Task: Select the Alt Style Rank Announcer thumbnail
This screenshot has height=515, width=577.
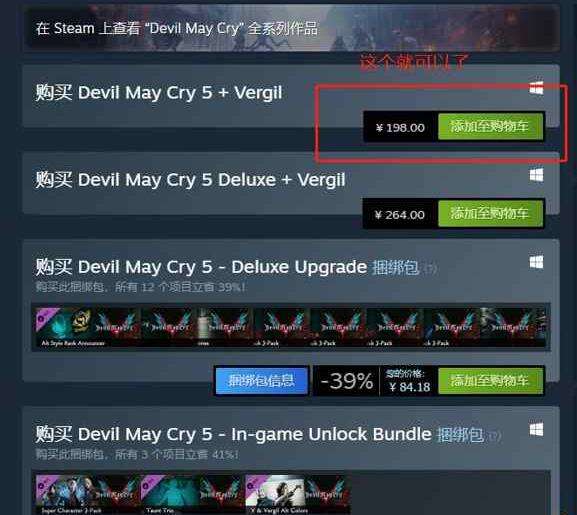Action: (88, 327)
